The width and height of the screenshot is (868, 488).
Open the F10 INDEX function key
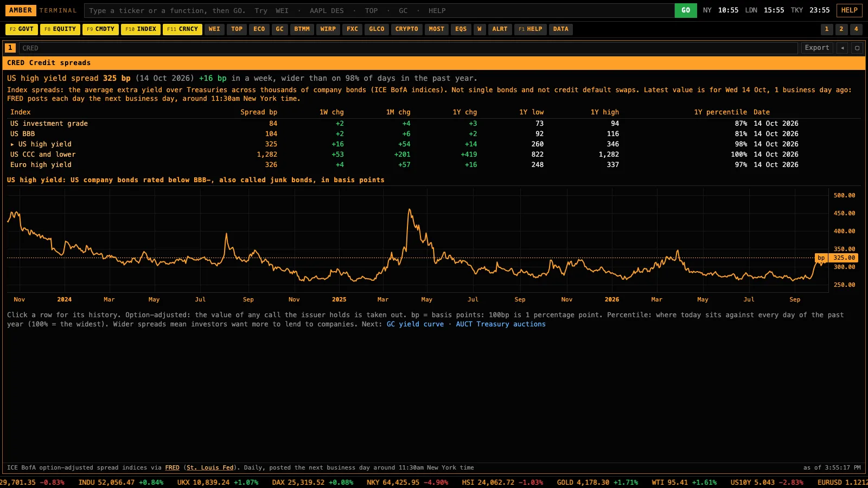[141, 29]
